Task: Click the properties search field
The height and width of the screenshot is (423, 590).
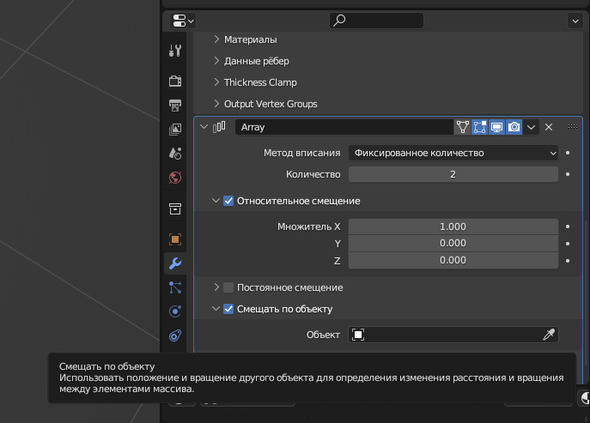Action: 377,20
